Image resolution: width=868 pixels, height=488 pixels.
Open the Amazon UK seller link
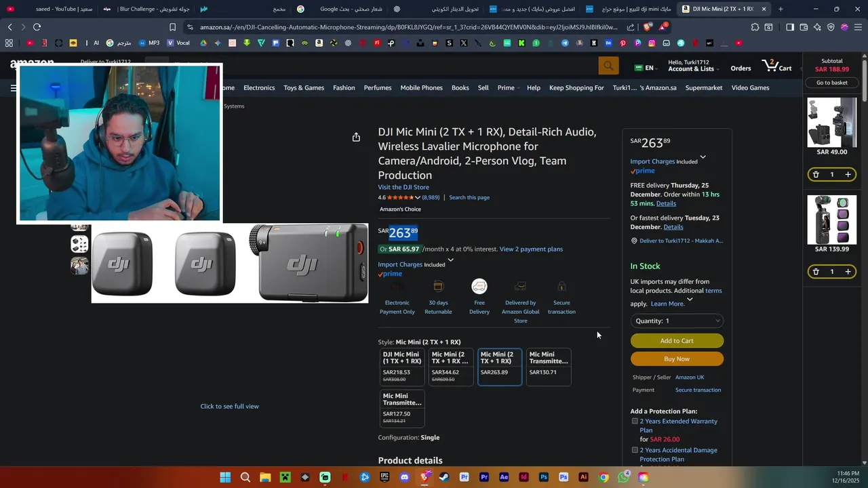(690, 377)
